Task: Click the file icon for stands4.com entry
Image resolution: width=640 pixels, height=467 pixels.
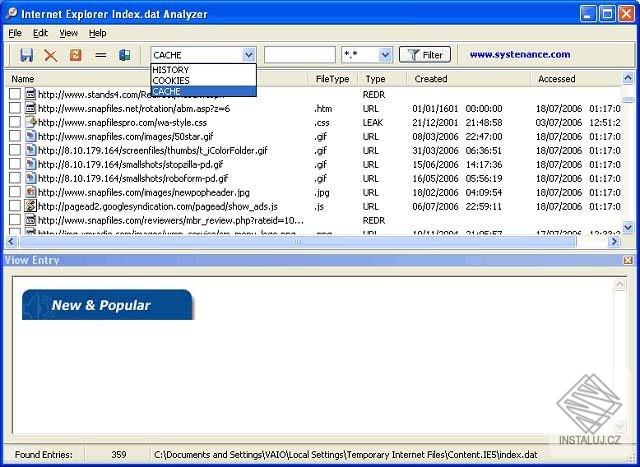Action: [31, 94]
